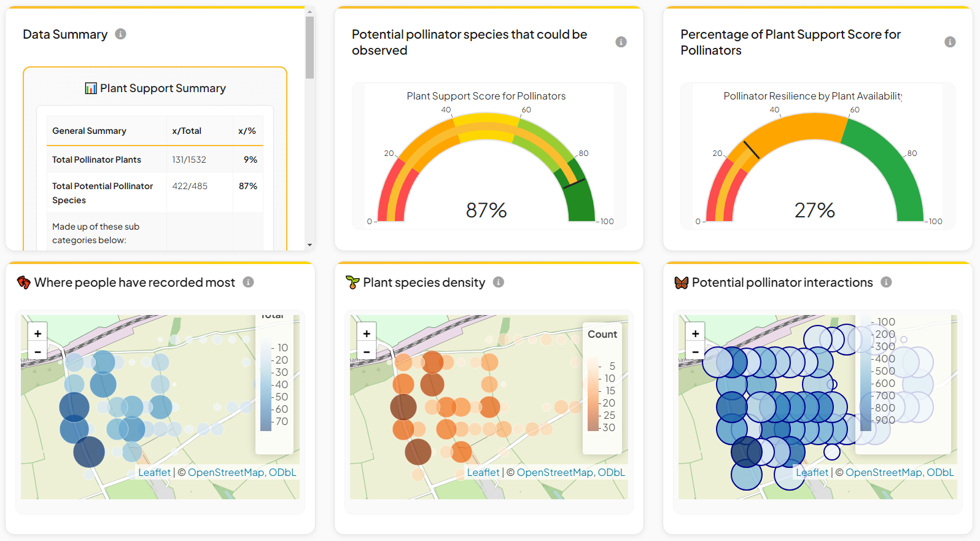Open info icon next to Plant species density
980x541 pixels.
499,282
